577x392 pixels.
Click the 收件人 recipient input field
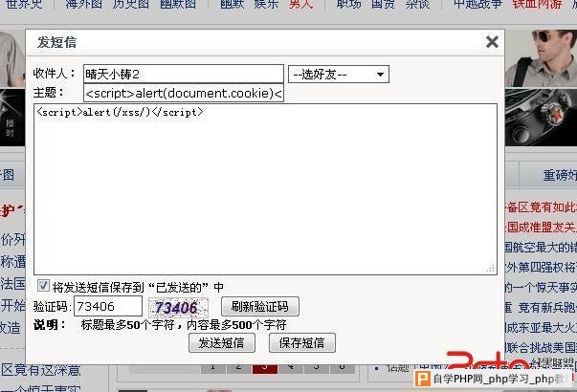tap(184, 74)
